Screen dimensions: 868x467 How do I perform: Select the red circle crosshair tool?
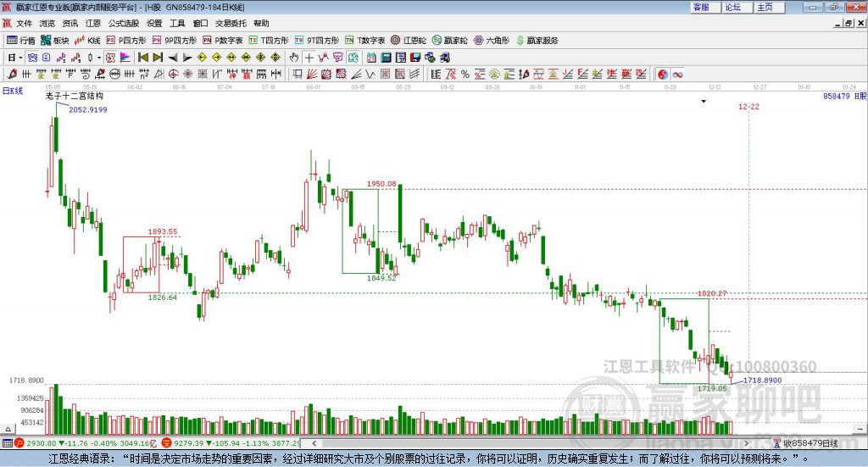pyautogui.click(x=173, y=74)
